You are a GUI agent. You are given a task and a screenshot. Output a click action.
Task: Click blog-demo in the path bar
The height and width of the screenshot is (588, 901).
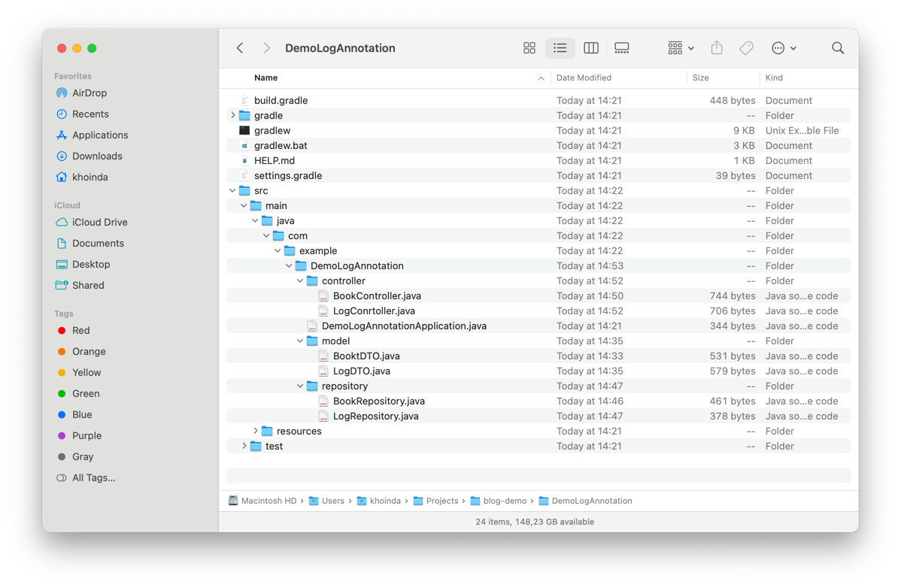[504, 501]
